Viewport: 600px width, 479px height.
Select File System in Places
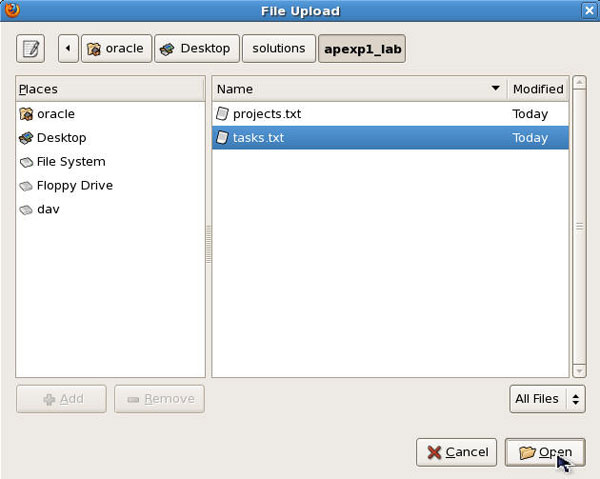point(110,162)
